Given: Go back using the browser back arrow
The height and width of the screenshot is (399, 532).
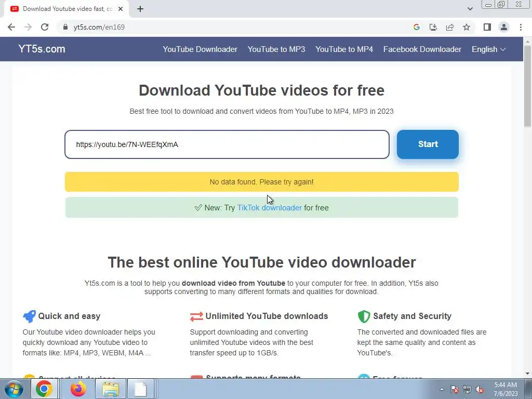Looking at the screenshot, I should (11, 27).
